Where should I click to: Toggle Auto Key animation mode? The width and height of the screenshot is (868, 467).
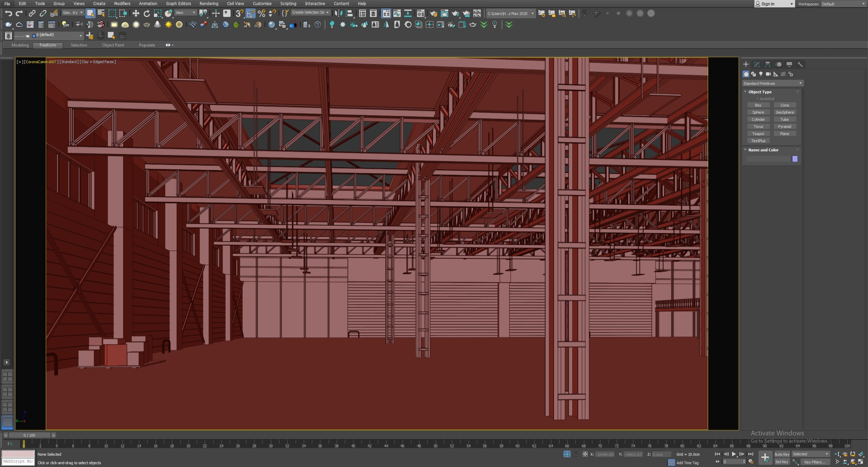point(782,454)
